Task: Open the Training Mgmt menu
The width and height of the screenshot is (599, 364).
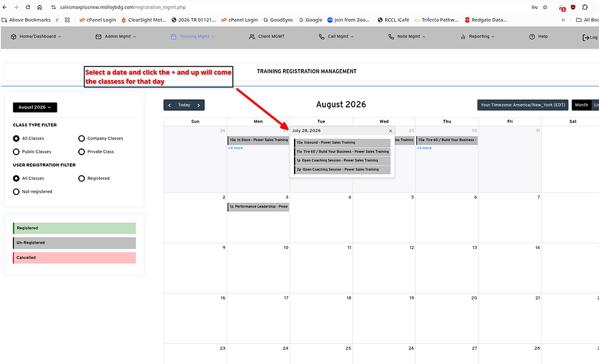Action: (193, 37)
